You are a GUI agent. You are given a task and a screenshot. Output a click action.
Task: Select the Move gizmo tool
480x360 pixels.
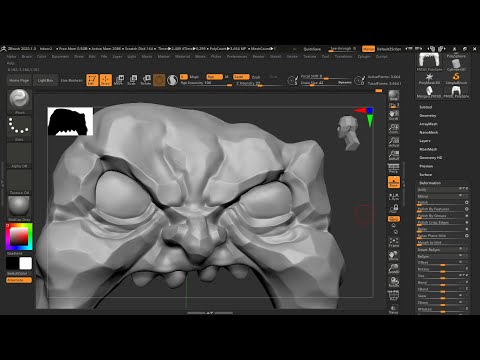pos(119,80)
